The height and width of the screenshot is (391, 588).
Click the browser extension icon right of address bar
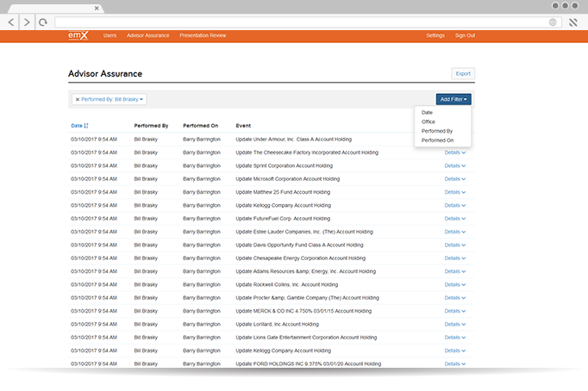point(573,22)
